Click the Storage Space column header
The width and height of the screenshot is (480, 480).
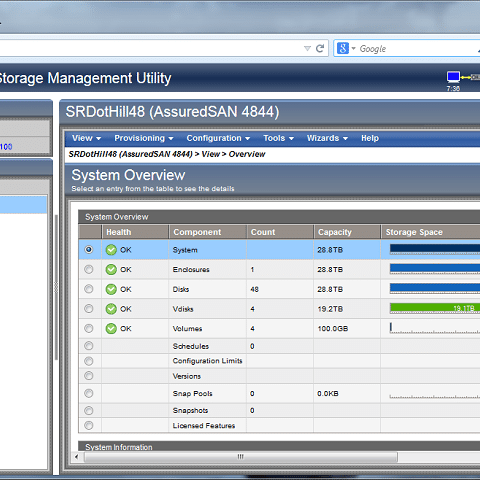(x=431, y=232)
